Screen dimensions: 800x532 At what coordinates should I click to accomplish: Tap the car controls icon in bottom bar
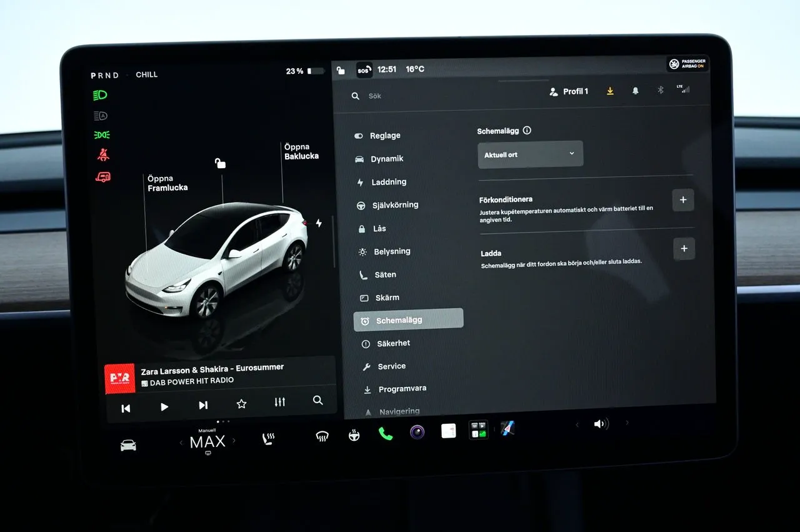click(x=128, y=445)
